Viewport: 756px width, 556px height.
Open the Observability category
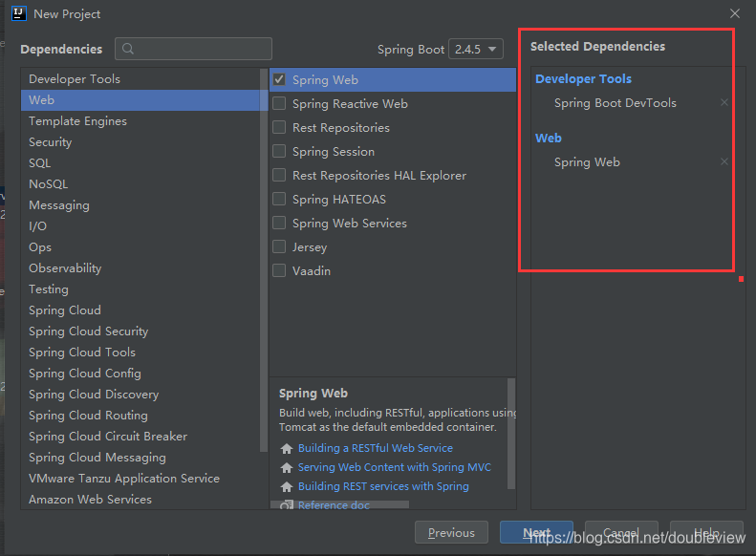140,268
